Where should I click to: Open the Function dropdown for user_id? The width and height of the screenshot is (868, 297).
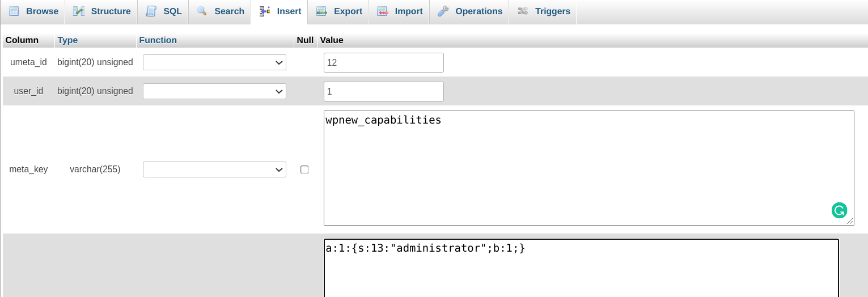tap(214, 91)
